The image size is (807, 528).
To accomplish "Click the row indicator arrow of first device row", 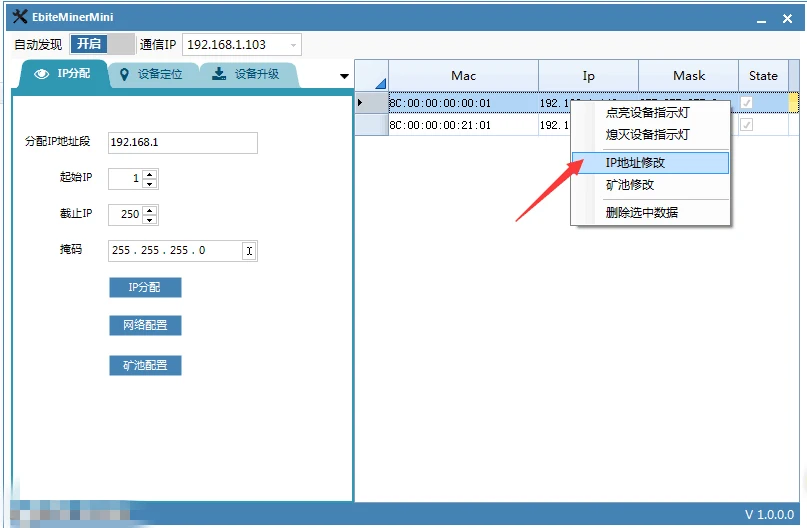I will coord(360,102).
